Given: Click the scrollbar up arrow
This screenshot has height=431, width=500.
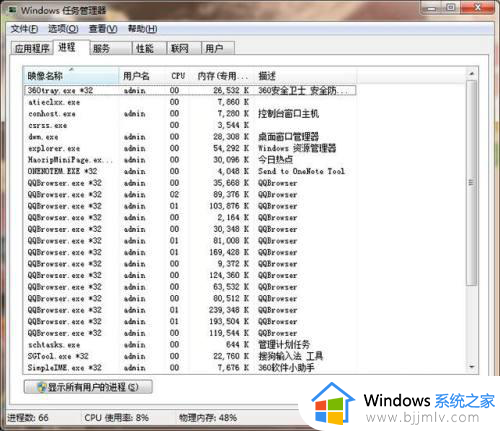Looking at the screenshot, I should click(472, 73).
